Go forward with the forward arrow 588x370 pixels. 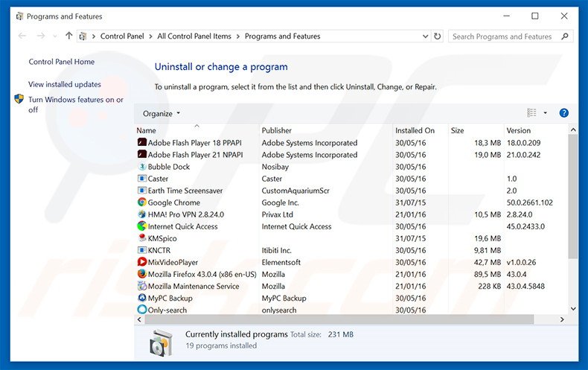tap(40, 36)
